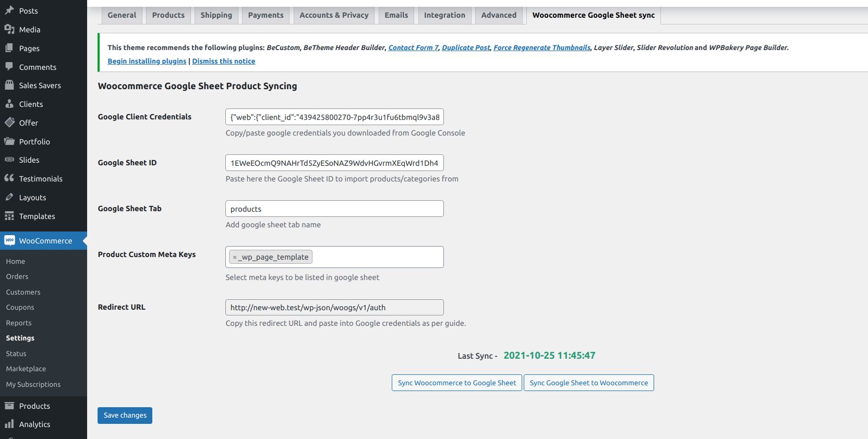Viewport: 868px width, 439px height.
Task: Open the Product Custom Meta Keys selector
Action: pos(376,257)
